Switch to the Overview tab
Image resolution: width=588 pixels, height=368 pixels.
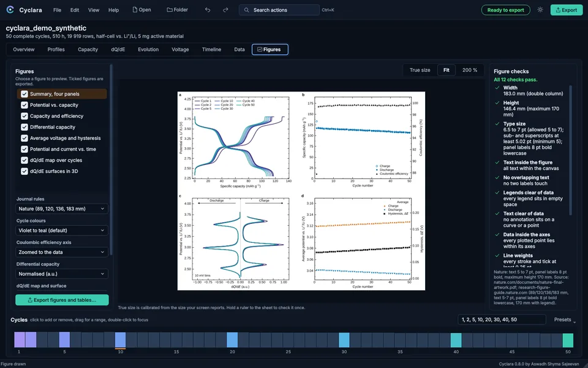pos(24,50)
